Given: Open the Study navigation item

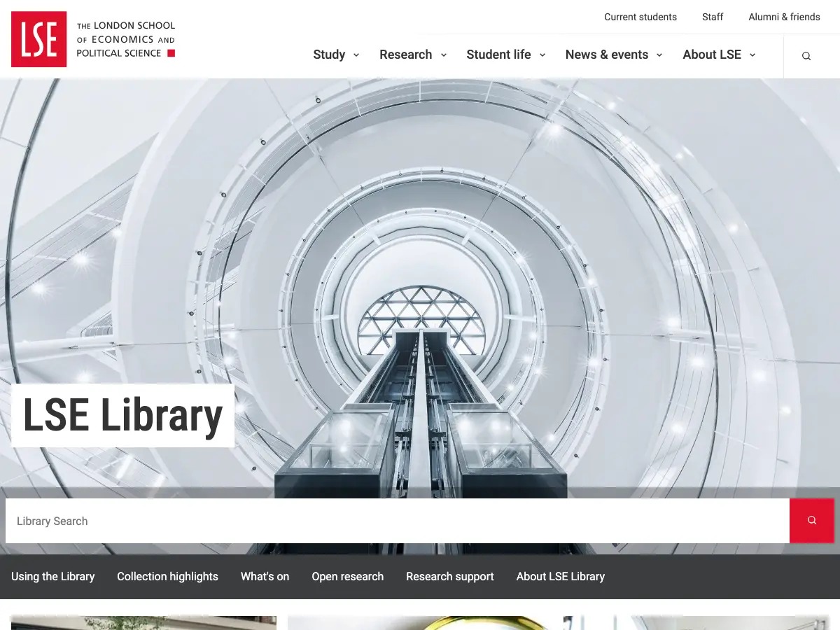Looking at the screenshot, I should 329,55.
